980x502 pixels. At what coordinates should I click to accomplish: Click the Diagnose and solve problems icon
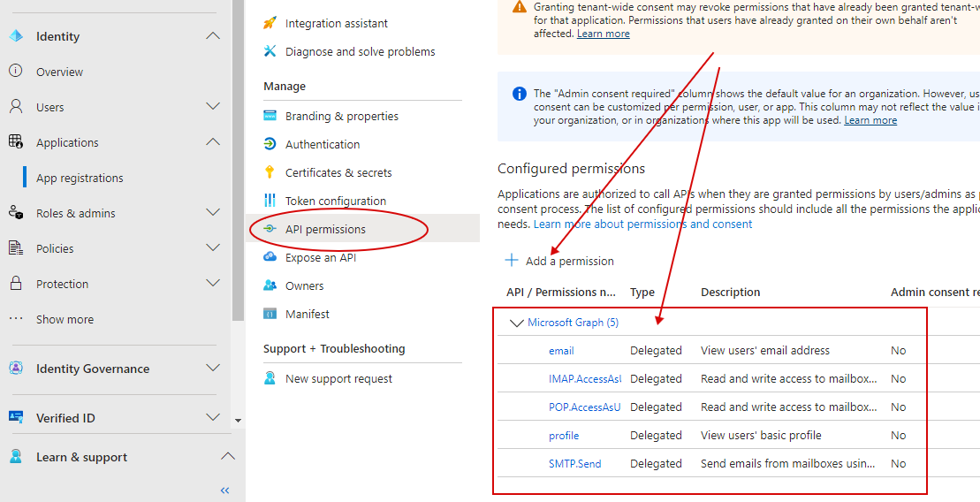point(270,51)
